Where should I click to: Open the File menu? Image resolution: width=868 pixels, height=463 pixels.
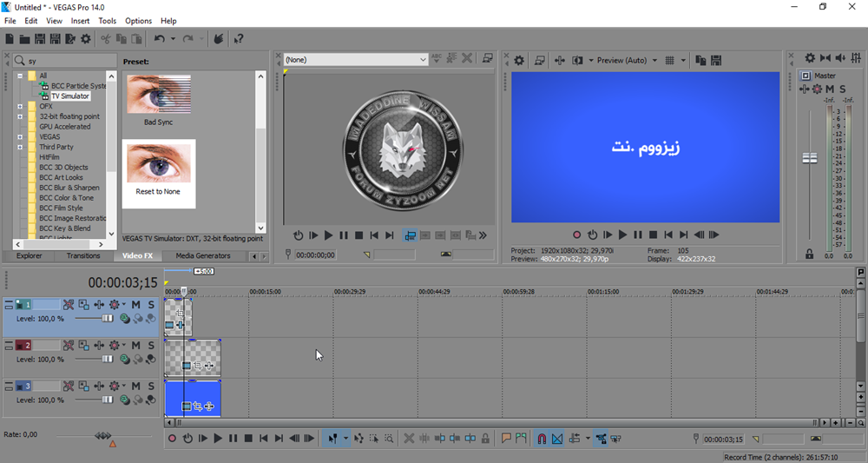point(10,21)
